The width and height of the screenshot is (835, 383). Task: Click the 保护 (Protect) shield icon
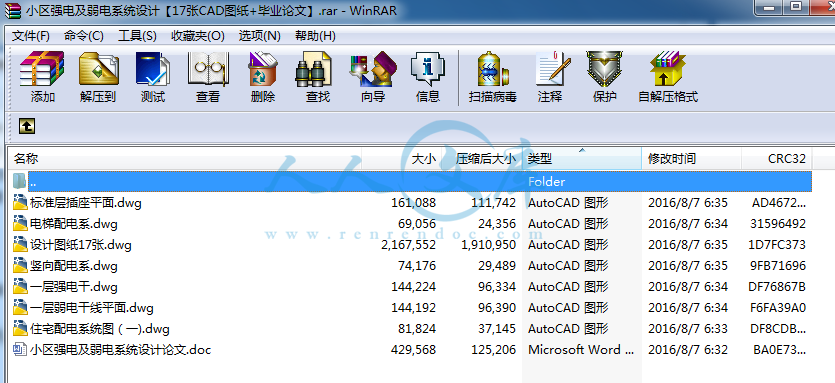coord(604,69)
